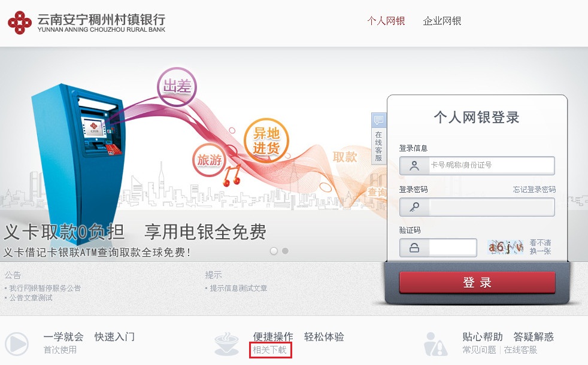The height and width of the screenshot is (365, 588).
Task: Refresh captcha via 看不清换一张
Action: click(540, 247)
